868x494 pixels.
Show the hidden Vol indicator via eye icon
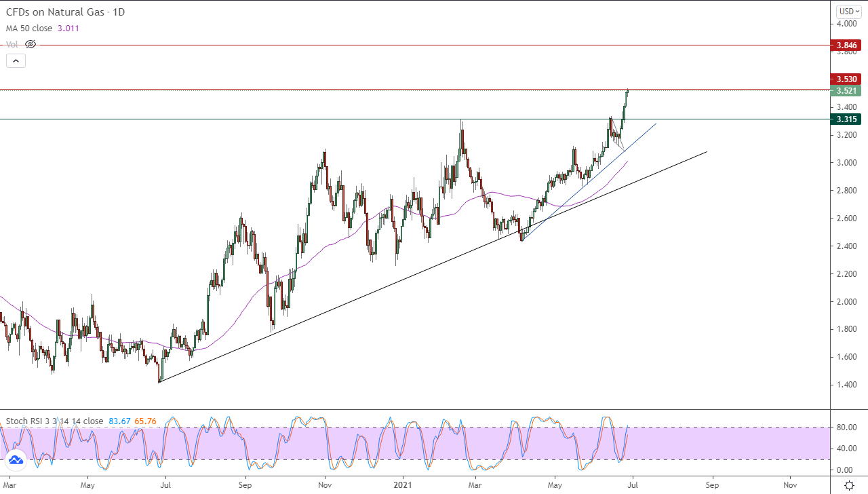(30, 44)
